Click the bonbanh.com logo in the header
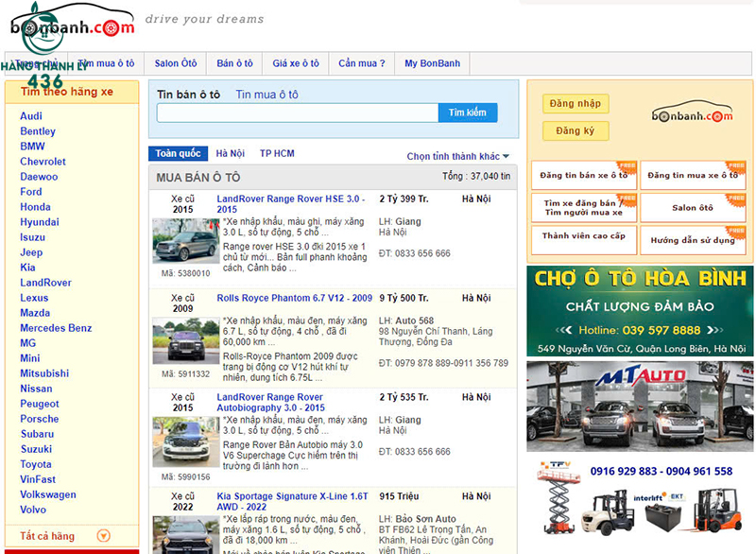This screenshot has width=756, height=554. point(73,22)
